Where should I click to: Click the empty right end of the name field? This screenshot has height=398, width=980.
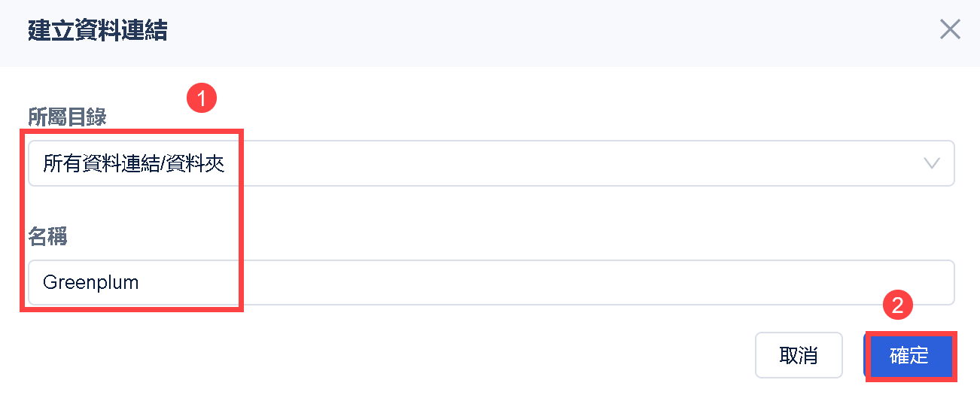[x=866, y=283]
